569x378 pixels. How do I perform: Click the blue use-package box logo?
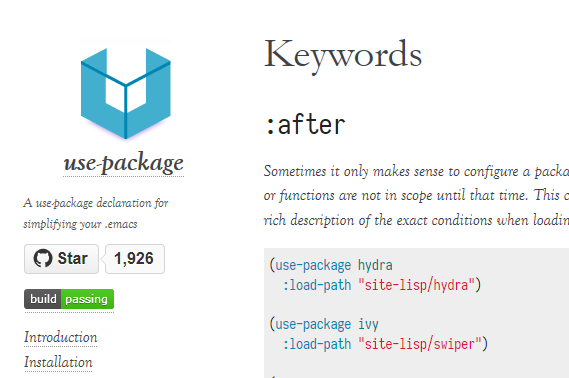coord(126,93)
